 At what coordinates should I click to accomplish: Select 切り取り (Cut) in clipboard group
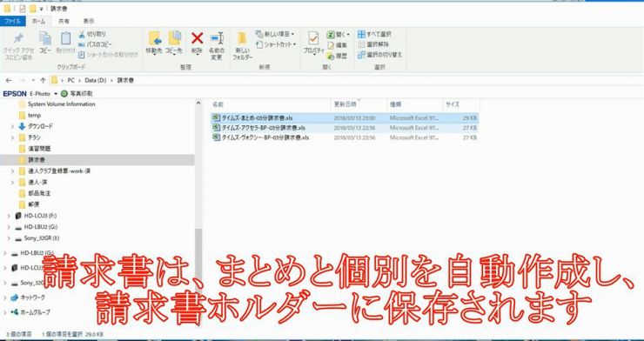click(x=92, y=35)
